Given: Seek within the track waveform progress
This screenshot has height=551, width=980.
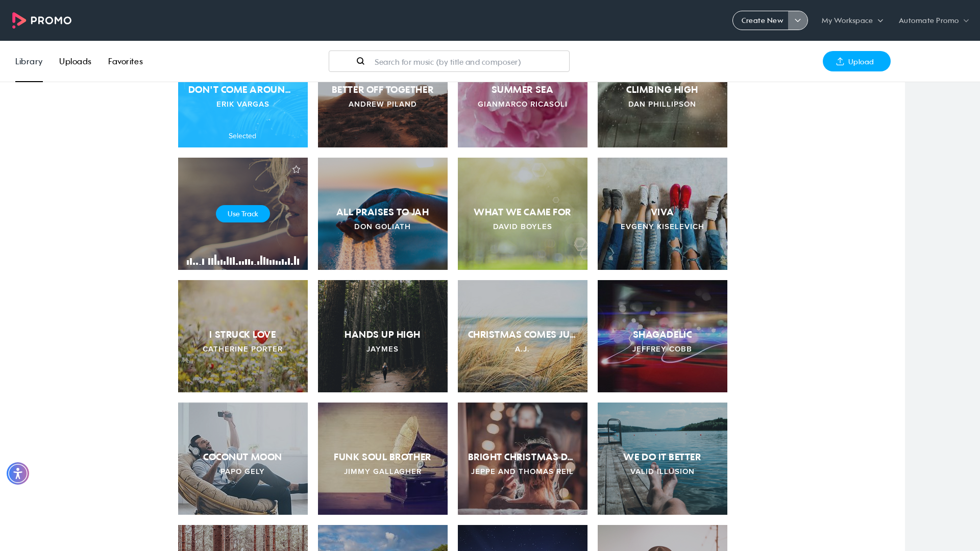Looking at the screenshot, I should (x=243, y=260).
